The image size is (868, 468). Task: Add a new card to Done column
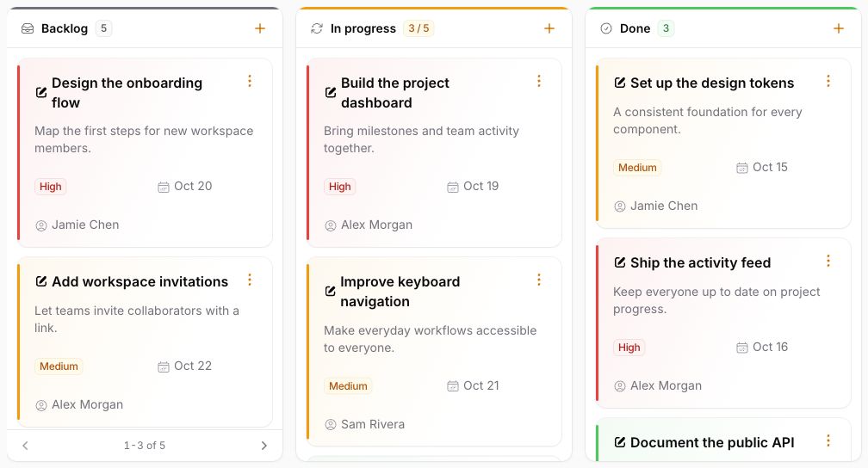click(x=839, y=28)
